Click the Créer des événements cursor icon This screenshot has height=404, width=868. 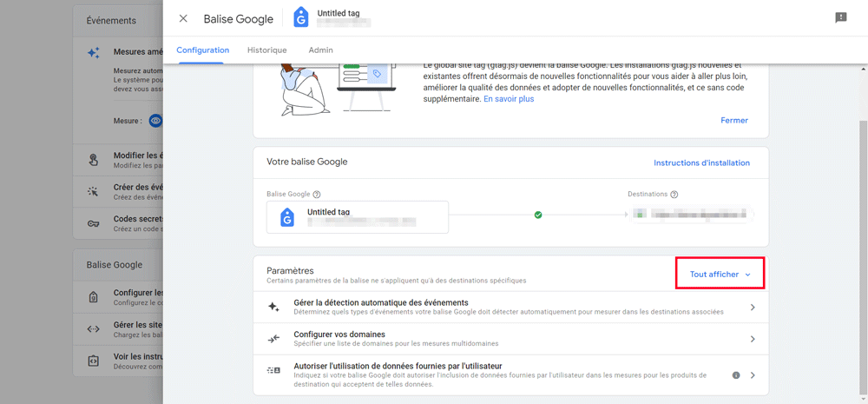93,192
